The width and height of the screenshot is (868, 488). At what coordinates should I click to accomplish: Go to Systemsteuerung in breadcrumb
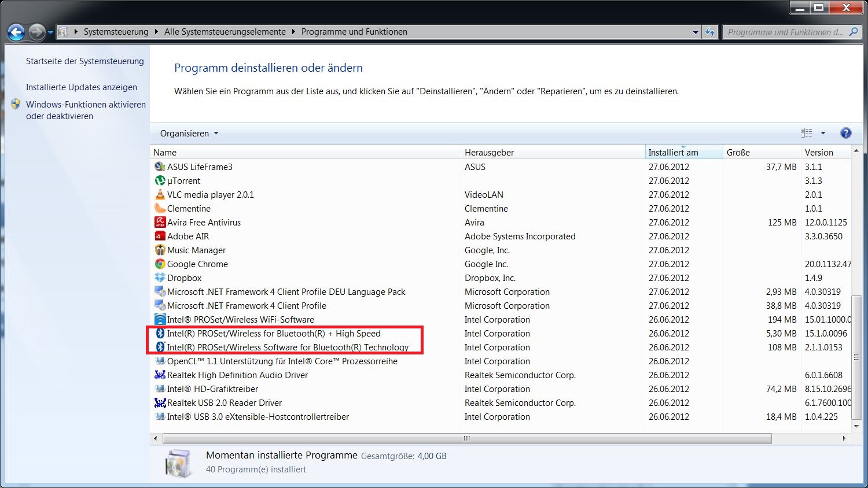tap(116, 32)
